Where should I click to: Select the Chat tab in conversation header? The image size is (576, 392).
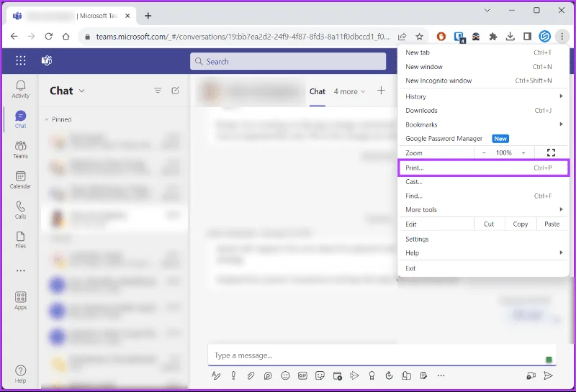click(x=318, y=91)
